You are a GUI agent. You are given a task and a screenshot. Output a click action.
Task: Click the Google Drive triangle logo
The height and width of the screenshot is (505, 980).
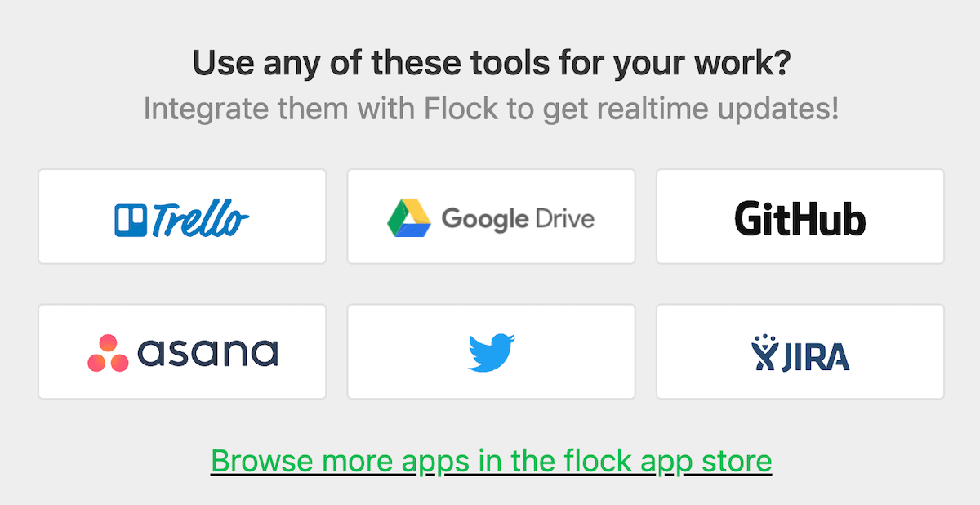click(x=409, y=217)
